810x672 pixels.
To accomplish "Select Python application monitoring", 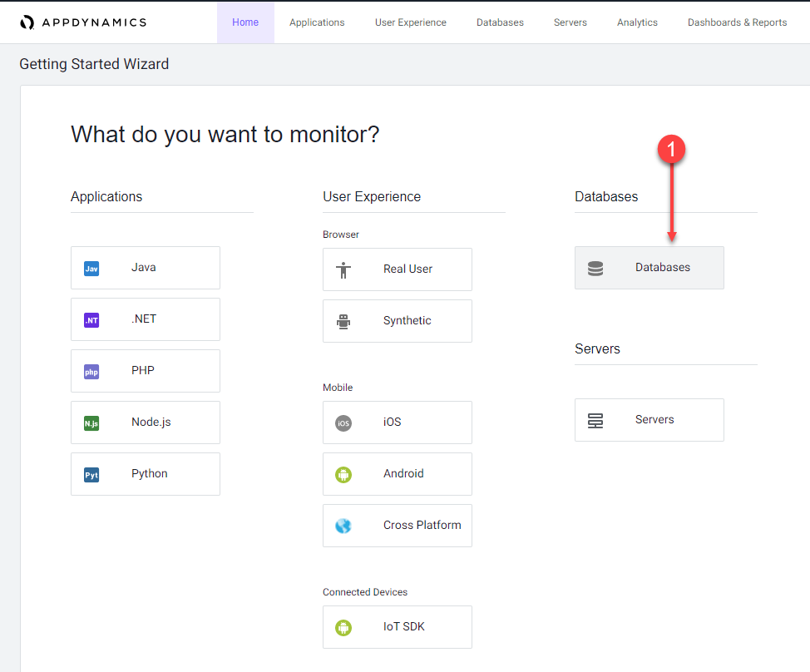I will tap(146, 474).
